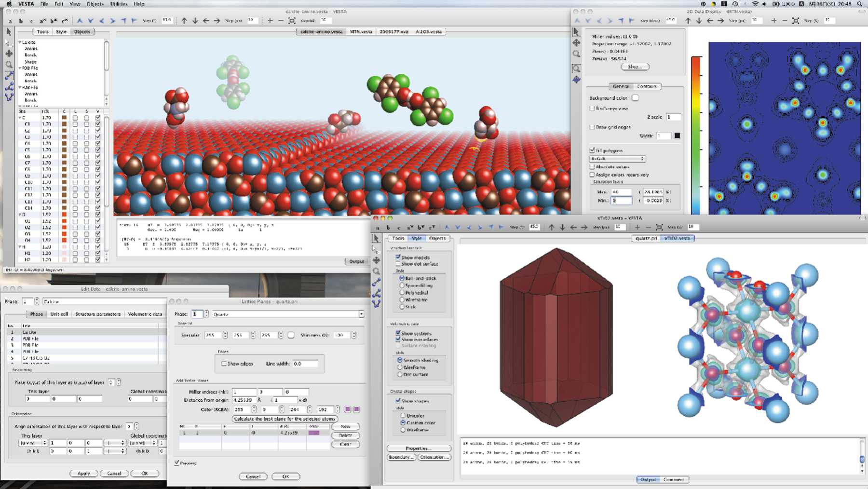This screenshot has width=868, height=489.
Task: Select the translate (four-arrow) tool in calcite window
Action: [9, 54]
